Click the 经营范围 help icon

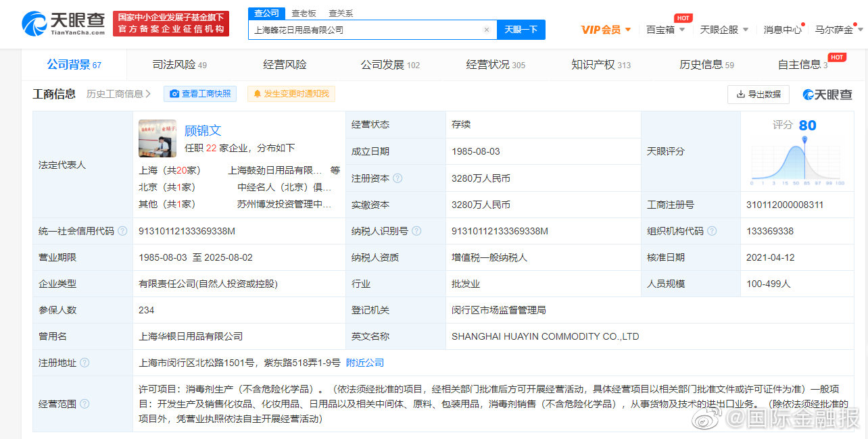point(85,404)
